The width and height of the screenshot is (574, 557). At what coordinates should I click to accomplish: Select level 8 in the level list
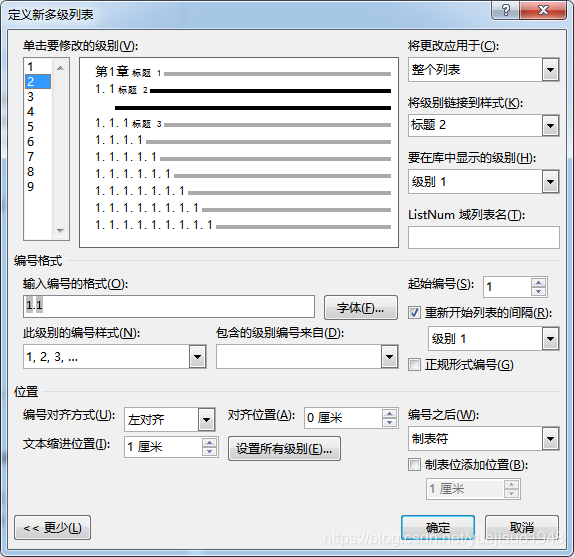coord(38,172)
